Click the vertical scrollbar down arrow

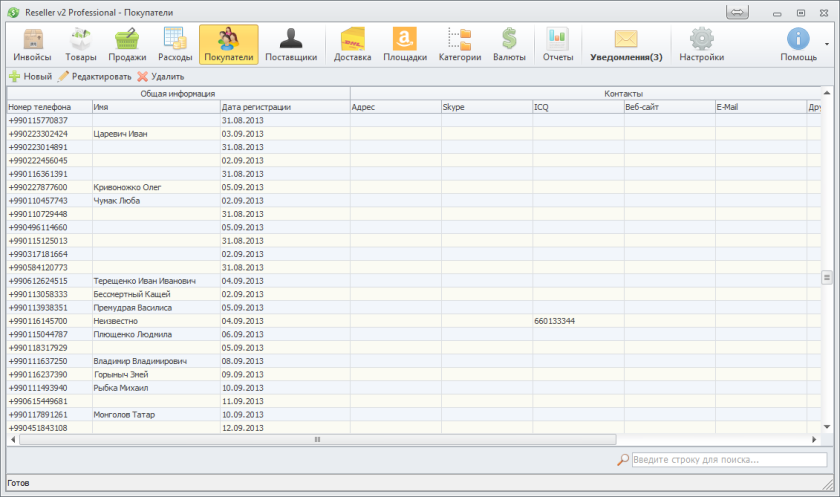pos(827,427)
